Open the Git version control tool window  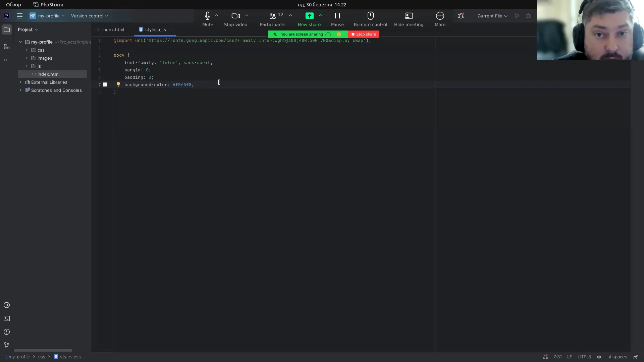[6, 345]
